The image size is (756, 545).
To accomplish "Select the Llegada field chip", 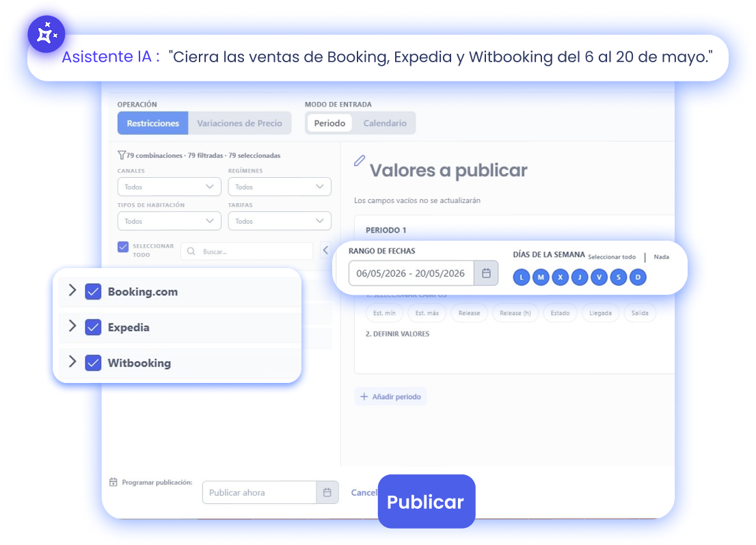I will pyautogui.click(x=600, y=313).
